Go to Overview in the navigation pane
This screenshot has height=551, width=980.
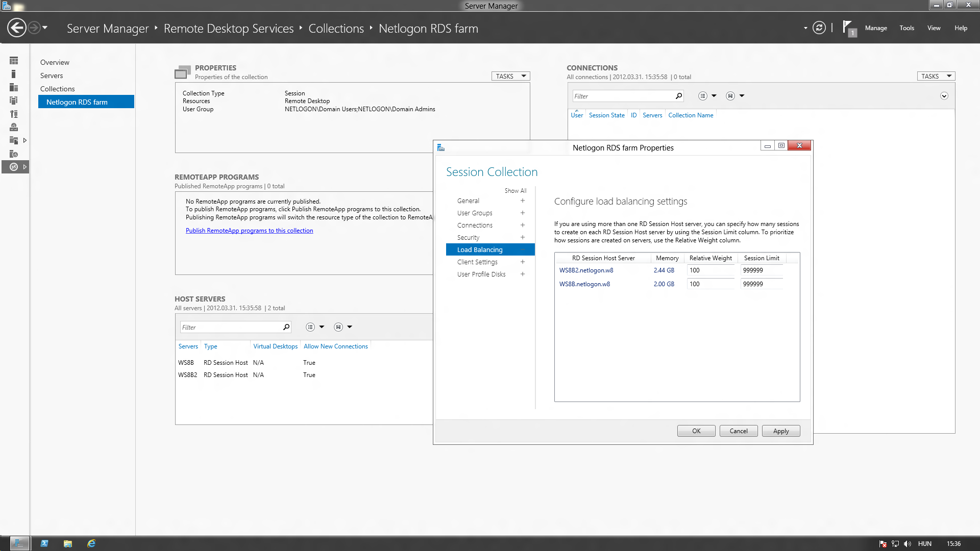tap(55, 62)
